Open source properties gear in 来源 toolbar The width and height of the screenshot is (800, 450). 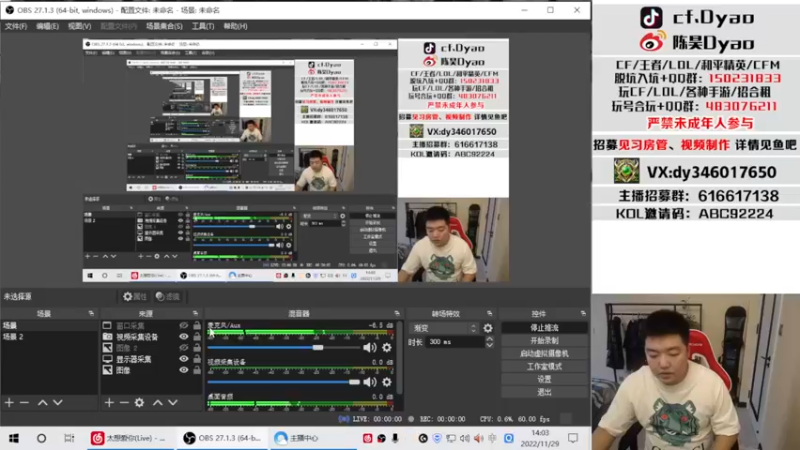pyautogui.click(x=139, y=403)
